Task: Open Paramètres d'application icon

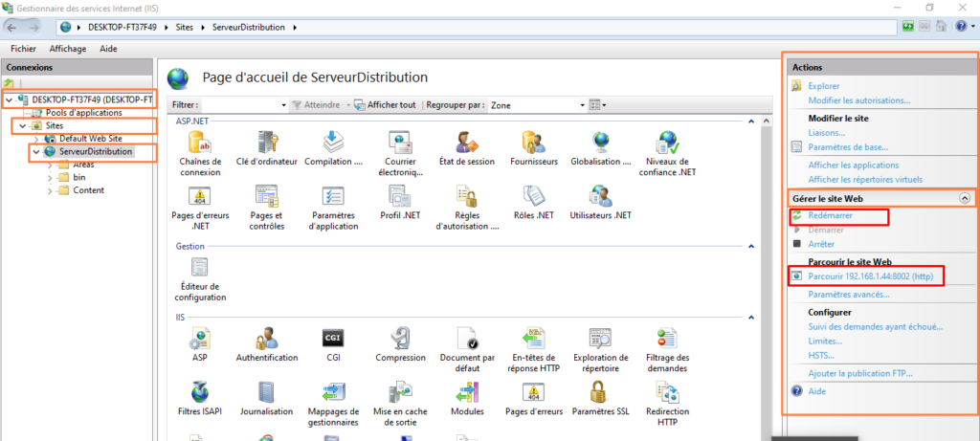Action: [x=333, y=196]
